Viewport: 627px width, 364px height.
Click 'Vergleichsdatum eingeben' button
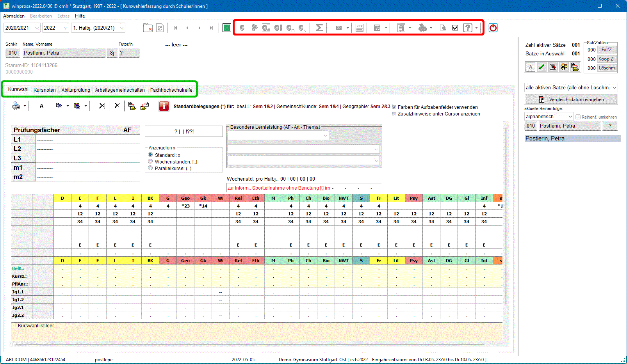(571, 99)
